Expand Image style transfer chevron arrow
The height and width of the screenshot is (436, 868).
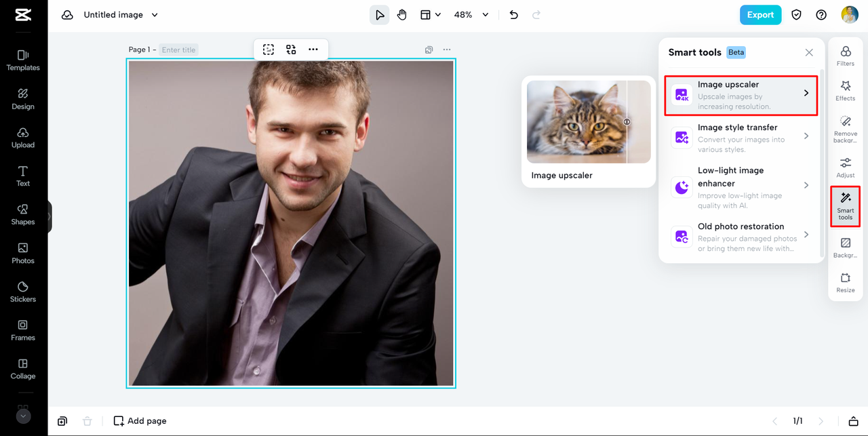tap(806, 136)
